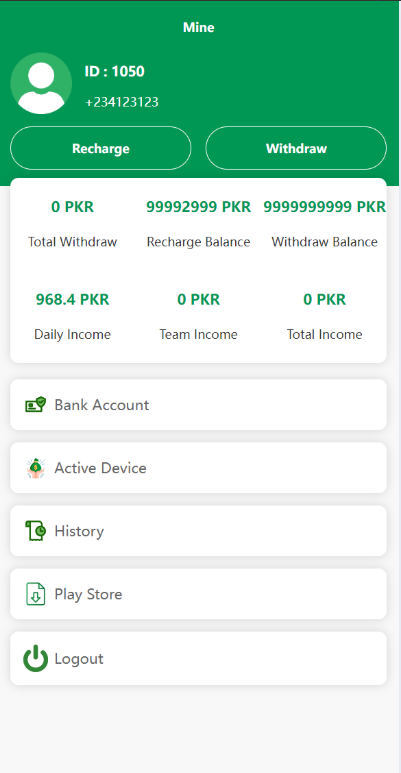Click the Bank Account card icon
The height and width of the screenshot is (773, 401).
click(x=36, y=405)
